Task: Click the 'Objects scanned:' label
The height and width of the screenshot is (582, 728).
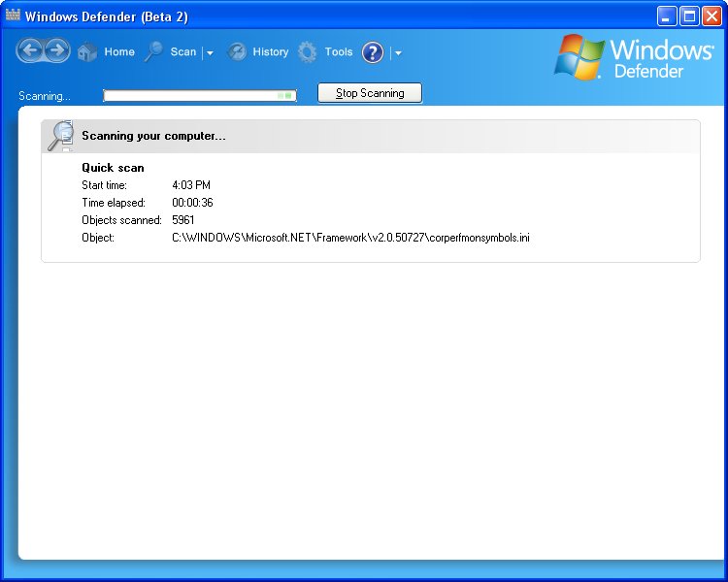Action: 121,220
